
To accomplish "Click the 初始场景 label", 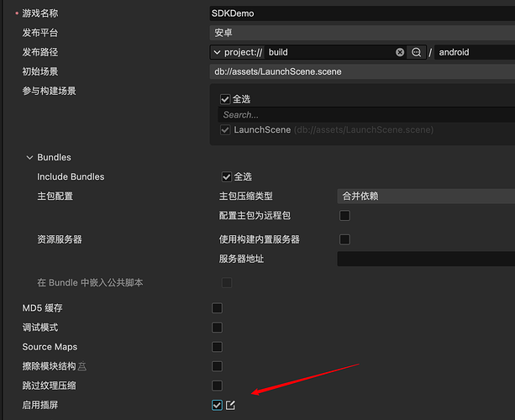I will pyautogui.click(x=40, y=71).
